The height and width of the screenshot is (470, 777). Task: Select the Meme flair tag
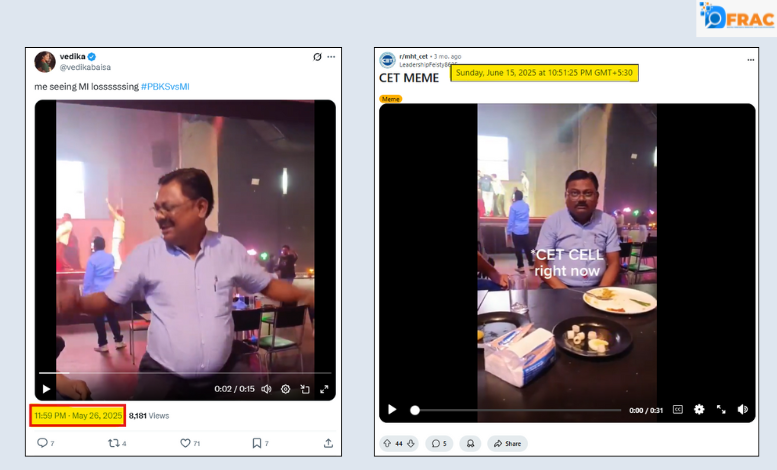click(x=390, y=99)
